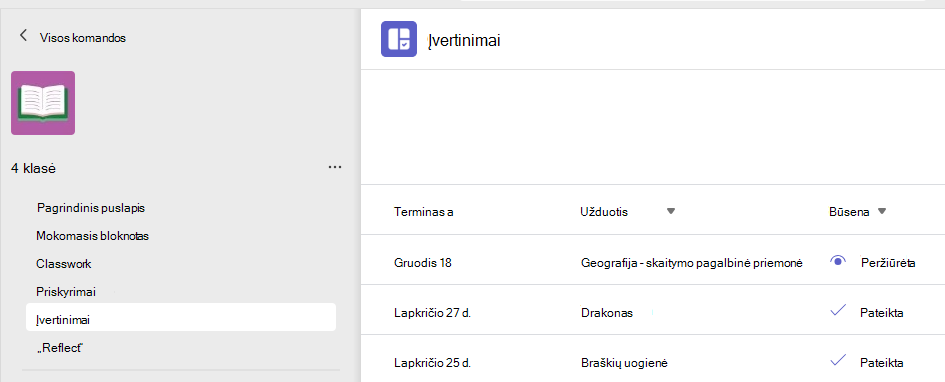This screenshot has height=382, width=945.
Task: Go to Priskyrimai page
Action: pyautogui.click(x=66, y=292)
